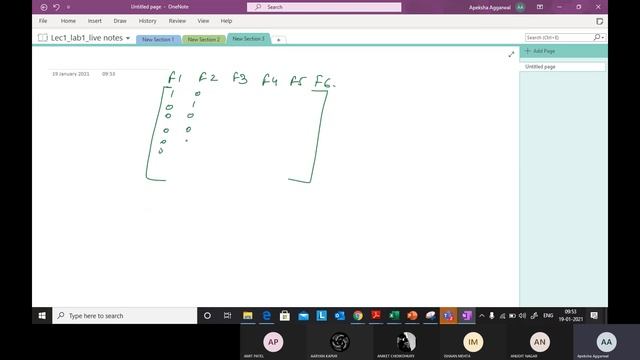Click Type here to search taskbar box
Viewport: 640px width, 360px height.
pos(124,316)
